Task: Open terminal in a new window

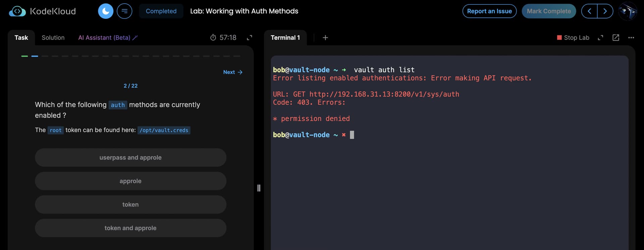Action: [616, 38]
